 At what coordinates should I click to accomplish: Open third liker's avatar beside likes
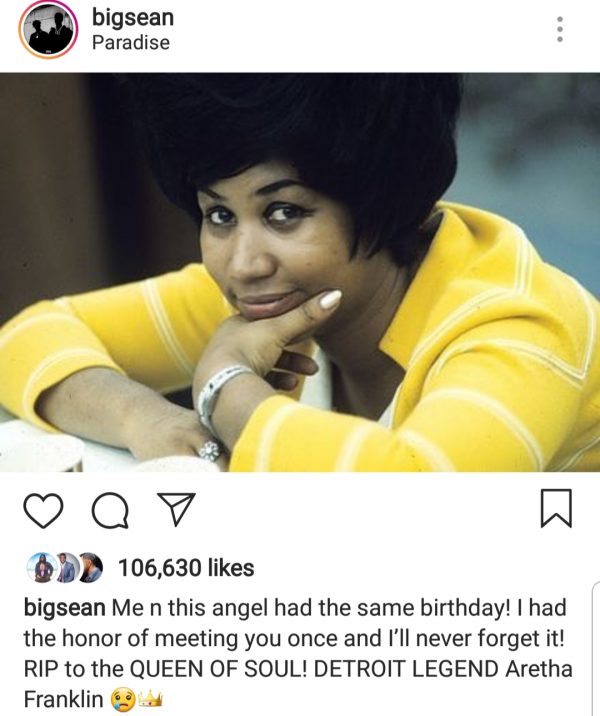[x=90, y=568]
